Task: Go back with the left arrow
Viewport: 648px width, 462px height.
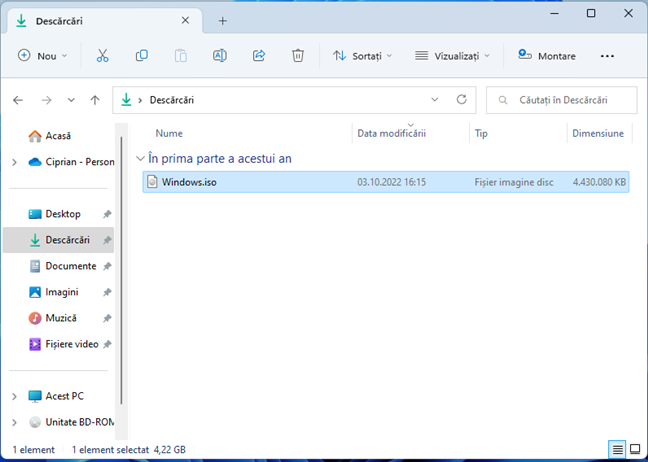Action: pos(18,100)
